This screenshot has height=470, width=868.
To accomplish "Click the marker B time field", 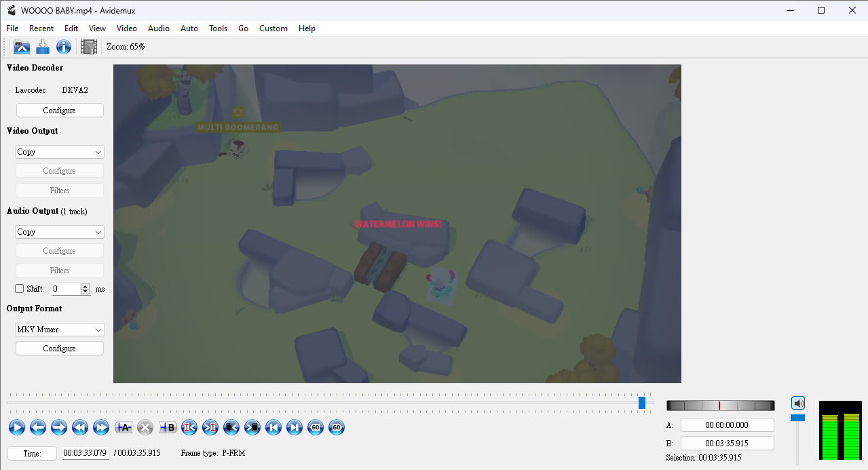I will pos(728,444).
